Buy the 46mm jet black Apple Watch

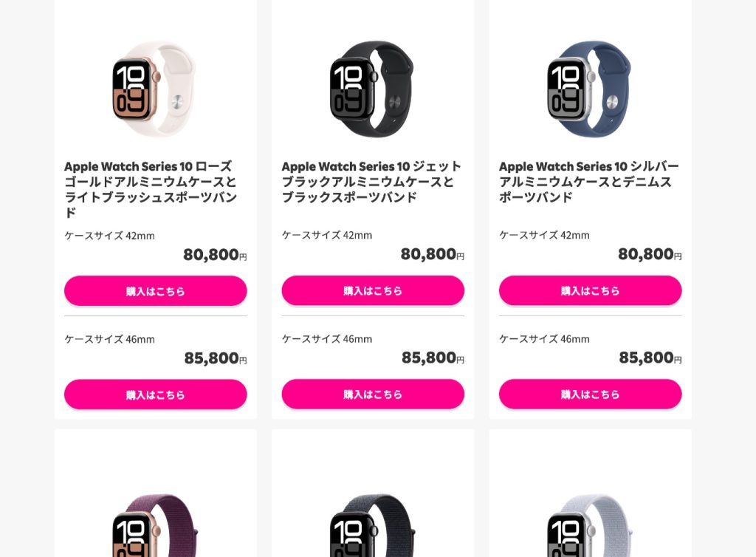click(373, 394)
